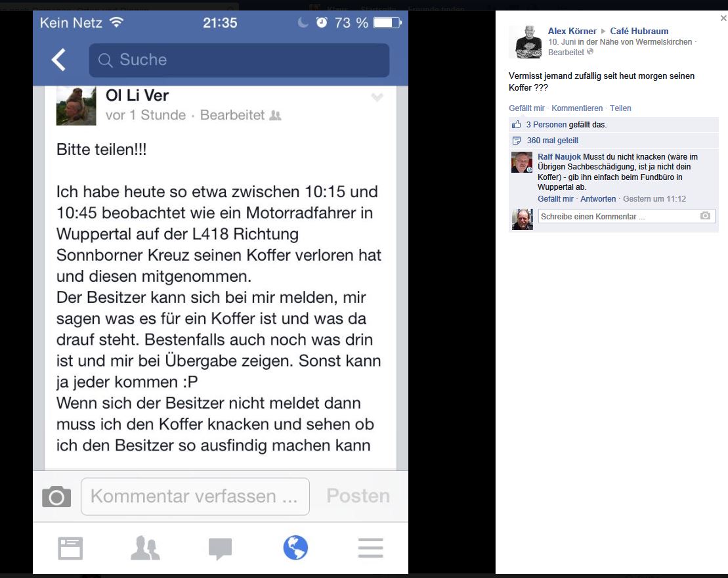Click the Suche search field
728x578 pixels.
239,60
